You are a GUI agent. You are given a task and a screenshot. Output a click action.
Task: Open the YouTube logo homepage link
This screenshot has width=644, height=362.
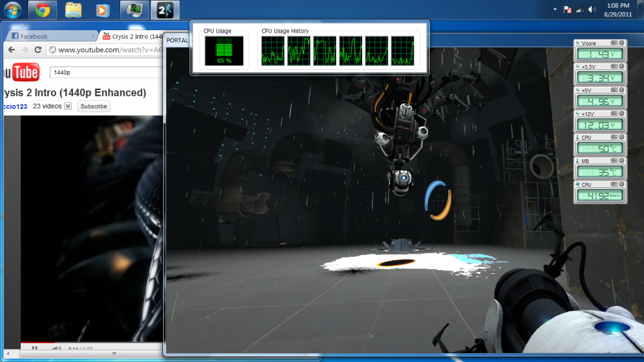(x=22, y=73)
